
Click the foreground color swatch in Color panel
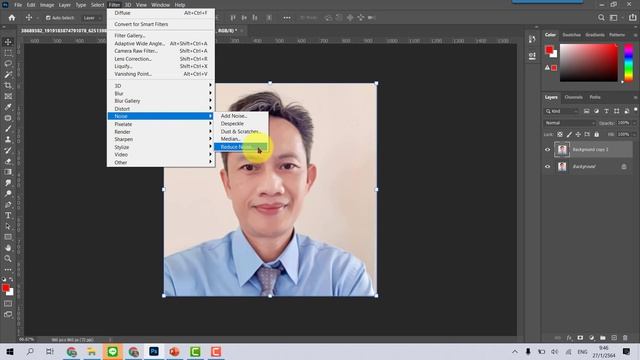pyautogui.click(x=549, y=50)
